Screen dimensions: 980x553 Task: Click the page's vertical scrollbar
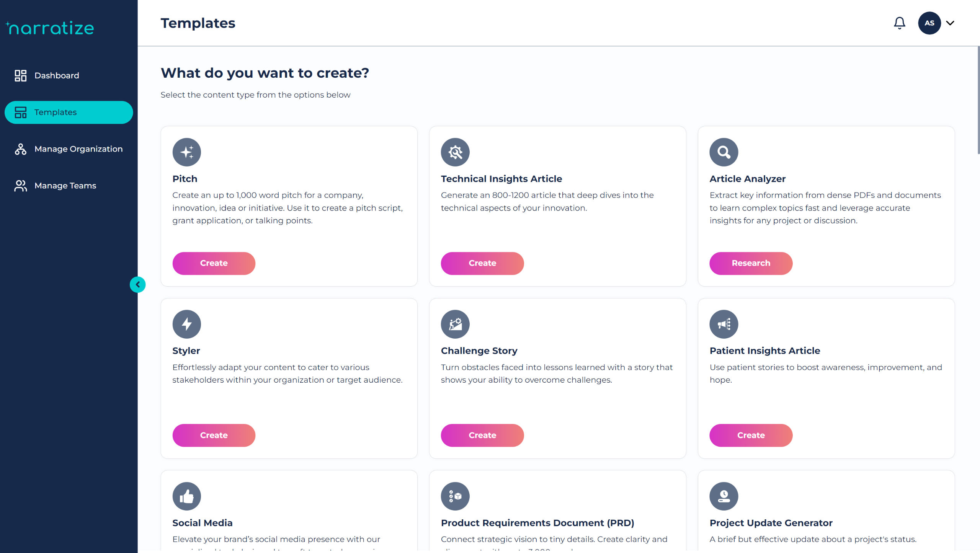[x=978, y=100]
